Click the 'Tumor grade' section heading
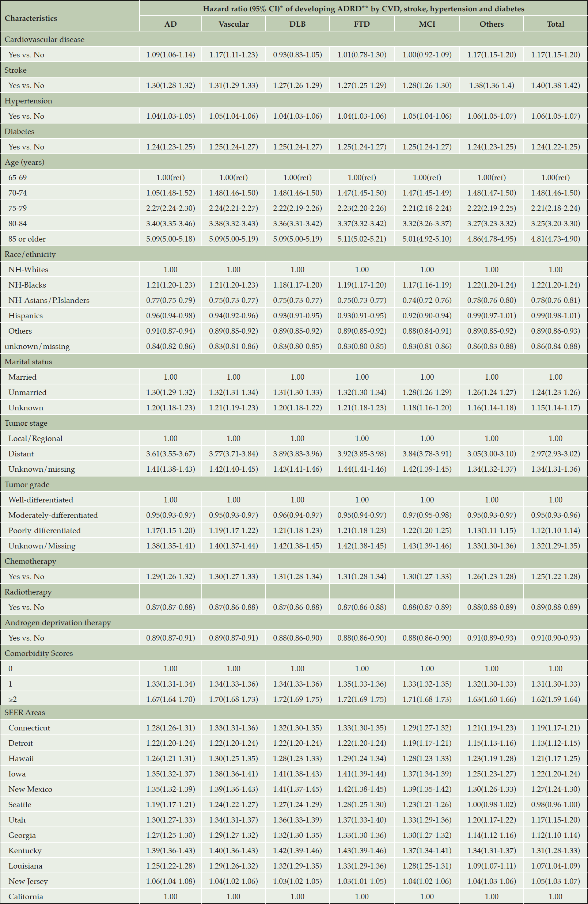The width and height of the screenshot is (588, 904). [x=27, y=484]
